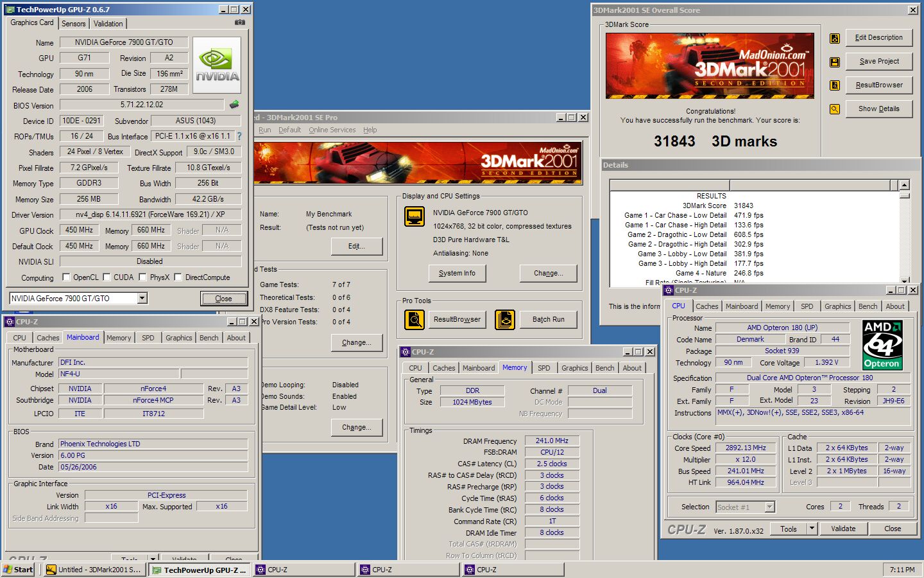
Task: Click the GPU-Z title bar icon
Action: (x=10, y=10)
